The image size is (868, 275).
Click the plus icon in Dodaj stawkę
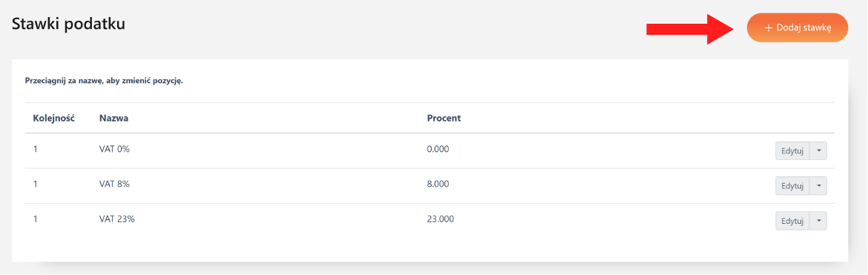(768, 28)
